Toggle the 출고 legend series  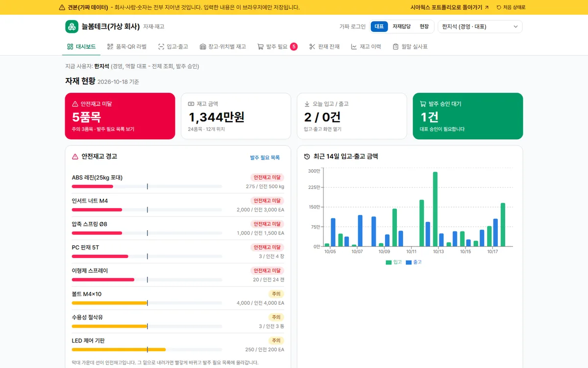414,262
